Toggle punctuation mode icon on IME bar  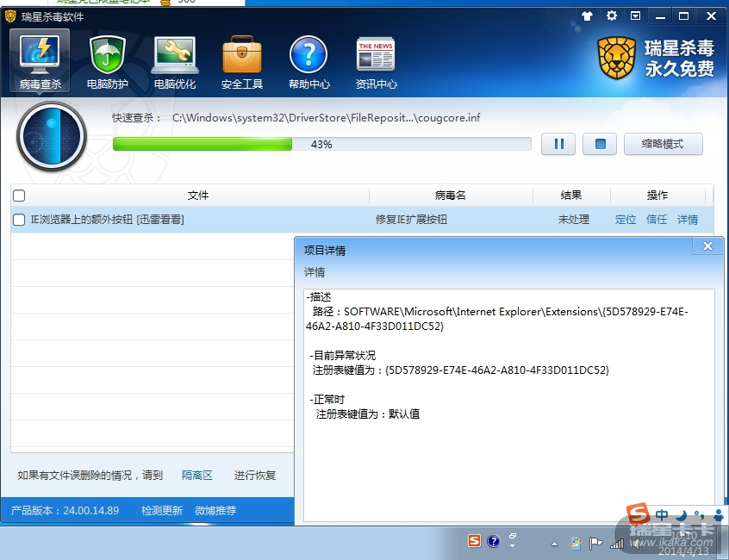(x=699, y=514)
